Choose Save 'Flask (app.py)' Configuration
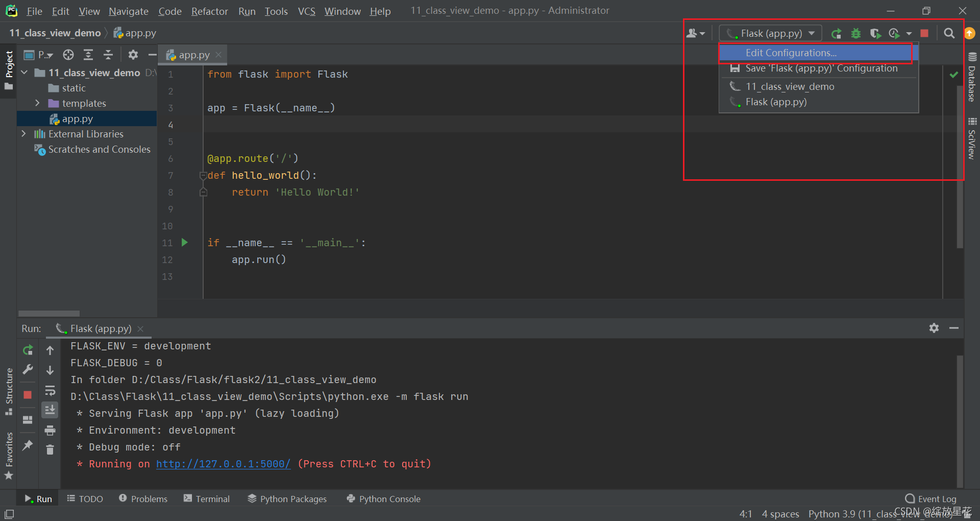 (x=819, y=68)
